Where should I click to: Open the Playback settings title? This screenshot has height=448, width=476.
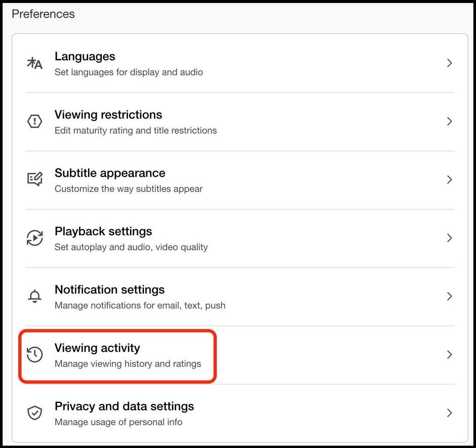click(x=103, y=232)
